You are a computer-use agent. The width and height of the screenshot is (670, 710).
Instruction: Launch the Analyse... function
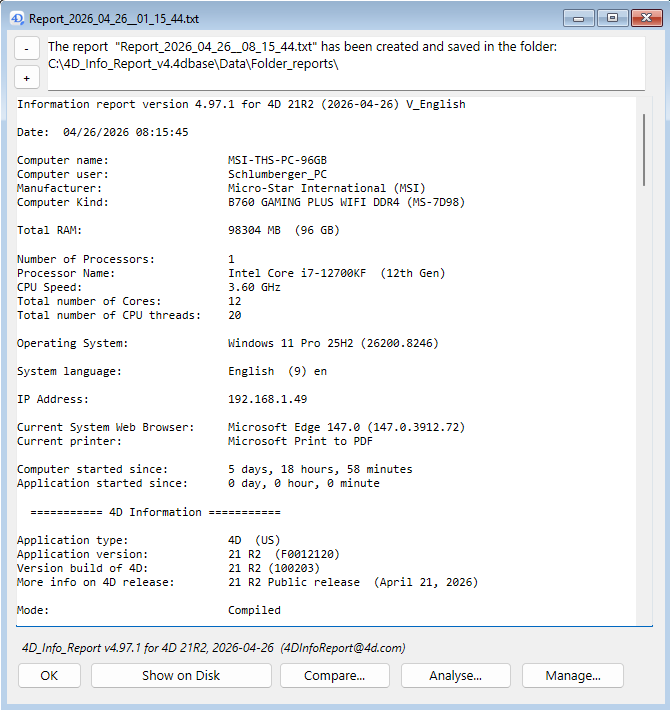point(455,675)
